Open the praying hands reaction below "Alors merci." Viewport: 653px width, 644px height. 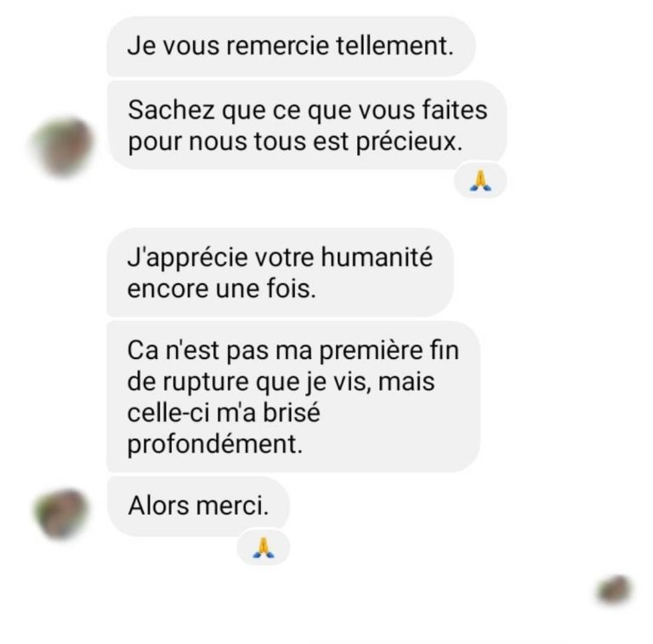pyautogui.click(x=264, y=547)
